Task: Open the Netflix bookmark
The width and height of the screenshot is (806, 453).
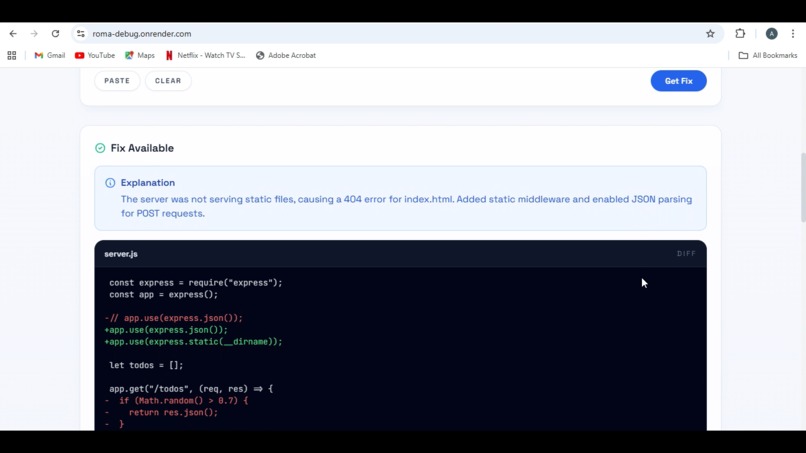Action: point(205,56)
